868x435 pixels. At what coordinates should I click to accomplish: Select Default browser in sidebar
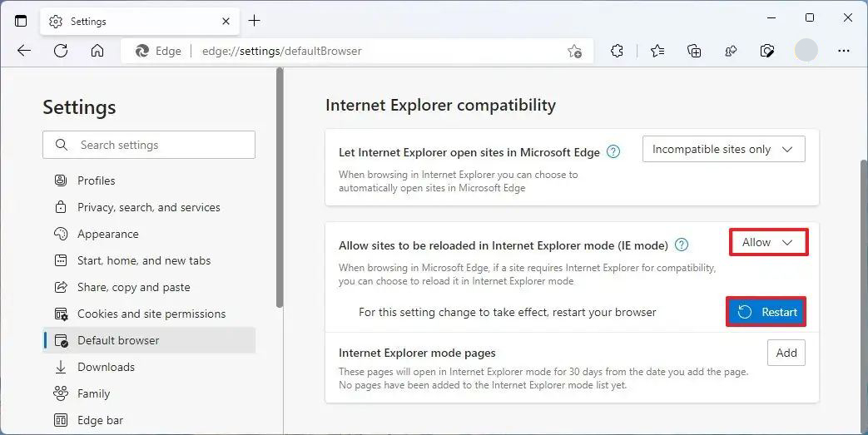click(x=150, y=340)
